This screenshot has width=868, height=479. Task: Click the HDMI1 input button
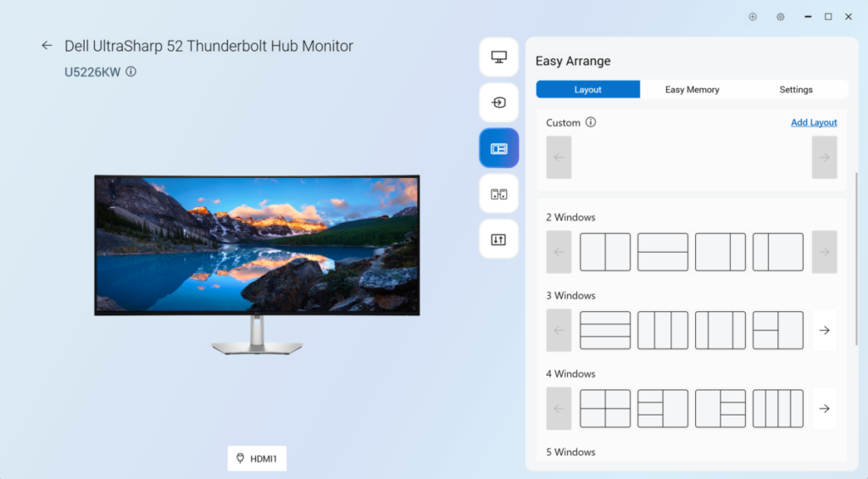tap(257, 459)
